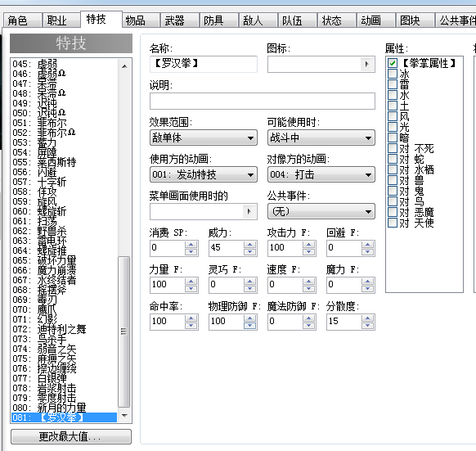Expand the 可能使用时 dropdown showing 战斗中
This screenshot has width=476, height=451.
[321, 138]
